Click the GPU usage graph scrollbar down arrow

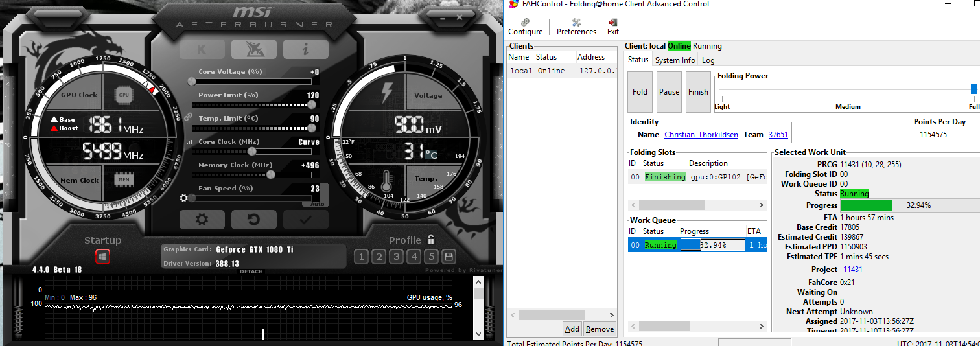click(x=479, y=334)
